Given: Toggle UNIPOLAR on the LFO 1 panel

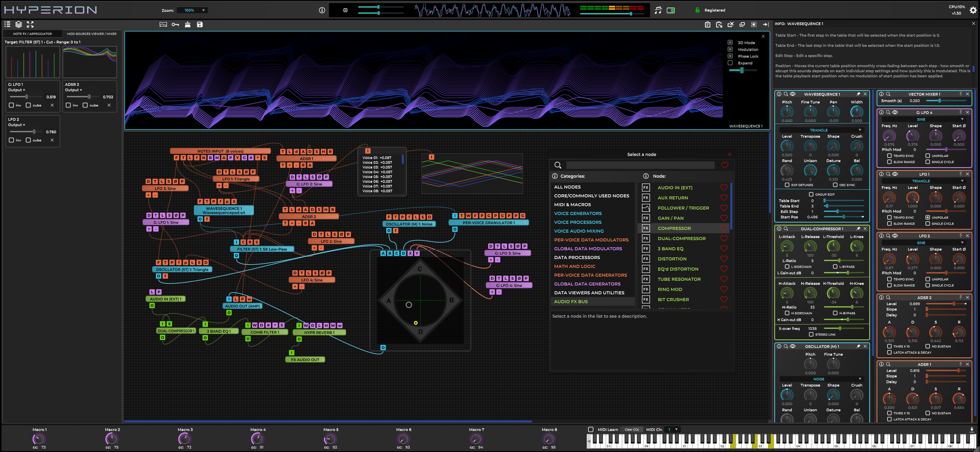Looking at the screenshot, I should [x=927, y=217].
